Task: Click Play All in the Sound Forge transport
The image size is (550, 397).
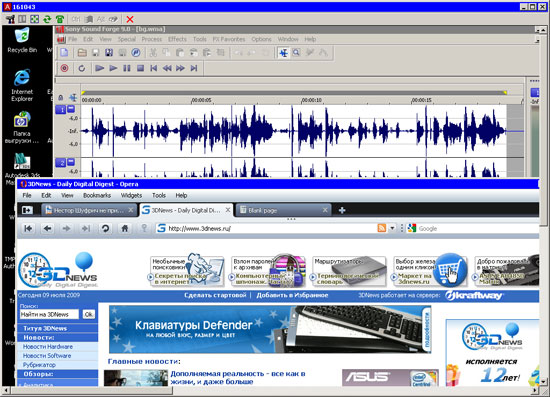Action: [100, 68]
